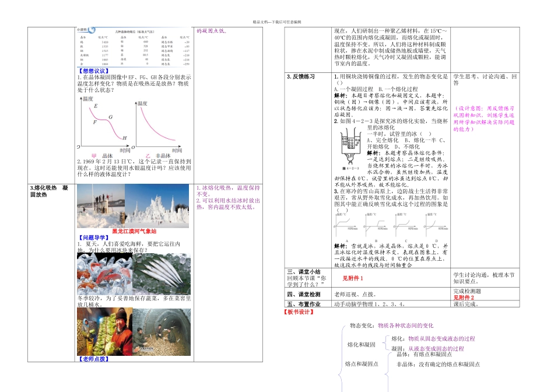Open the red 见附件 1 reference
Image resolution: width=554 pixels, height=392 pixels.
(353, 278)
